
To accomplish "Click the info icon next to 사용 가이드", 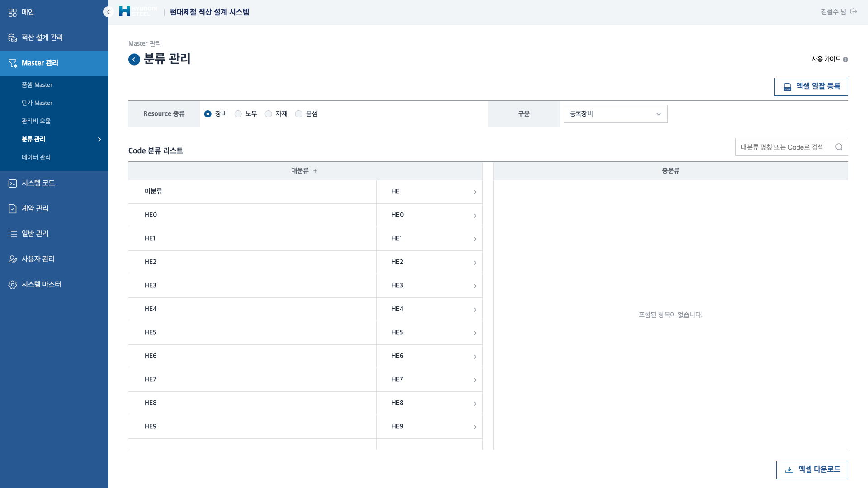I will click(x=845, y=60).
